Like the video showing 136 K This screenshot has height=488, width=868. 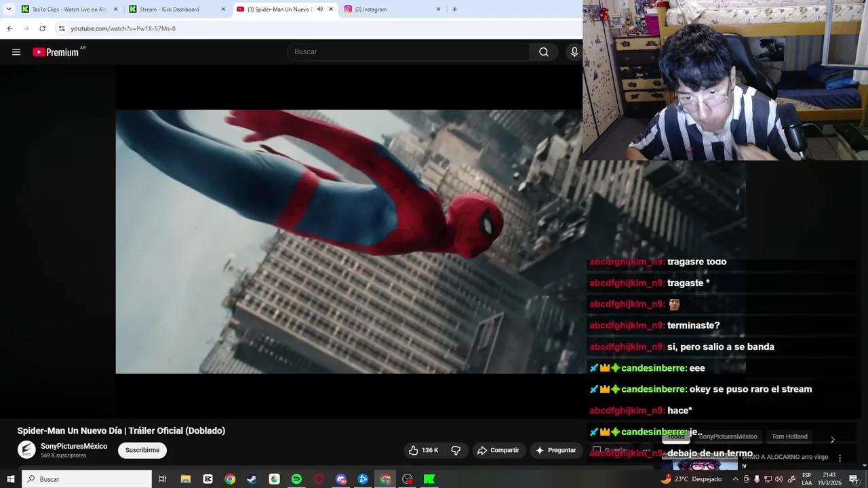424,450
